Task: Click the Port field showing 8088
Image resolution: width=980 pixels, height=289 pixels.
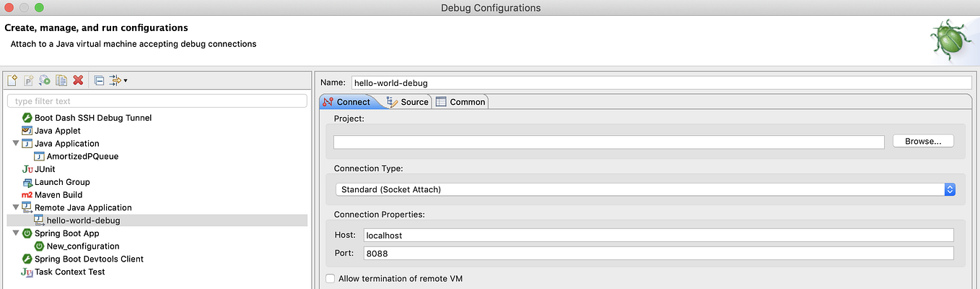Action: (x=658, y=254)
